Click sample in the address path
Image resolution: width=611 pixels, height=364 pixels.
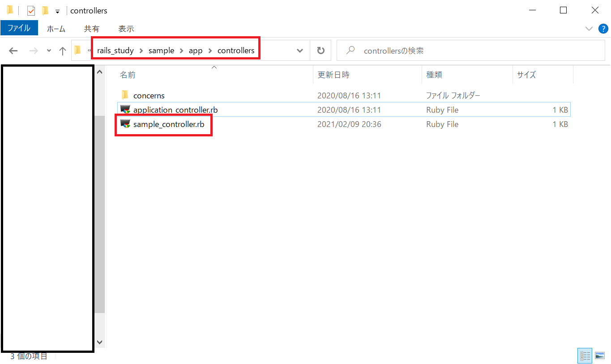tap(161, 51)
